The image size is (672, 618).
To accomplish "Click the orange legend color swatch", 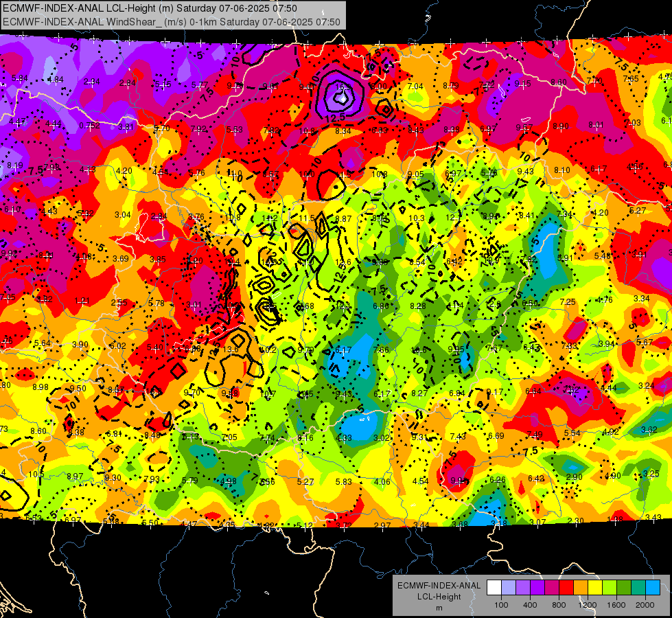I will pos(581,587).
